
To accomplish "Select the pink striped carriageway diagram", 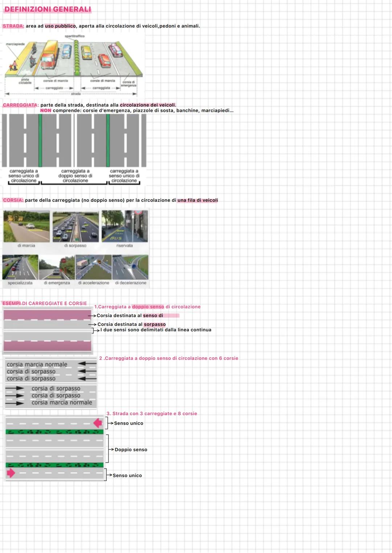I will 47,329.
